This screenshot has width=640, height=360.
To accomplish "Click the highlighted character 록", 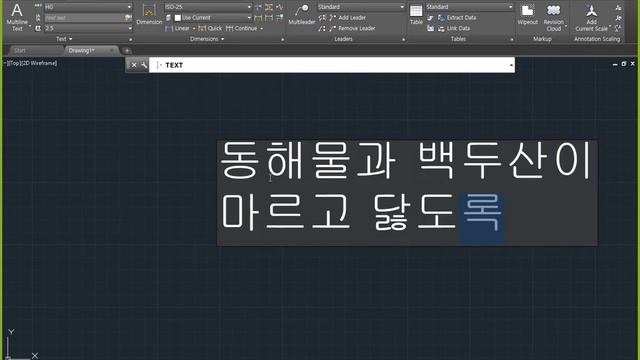I will click(x=482, y=218).
